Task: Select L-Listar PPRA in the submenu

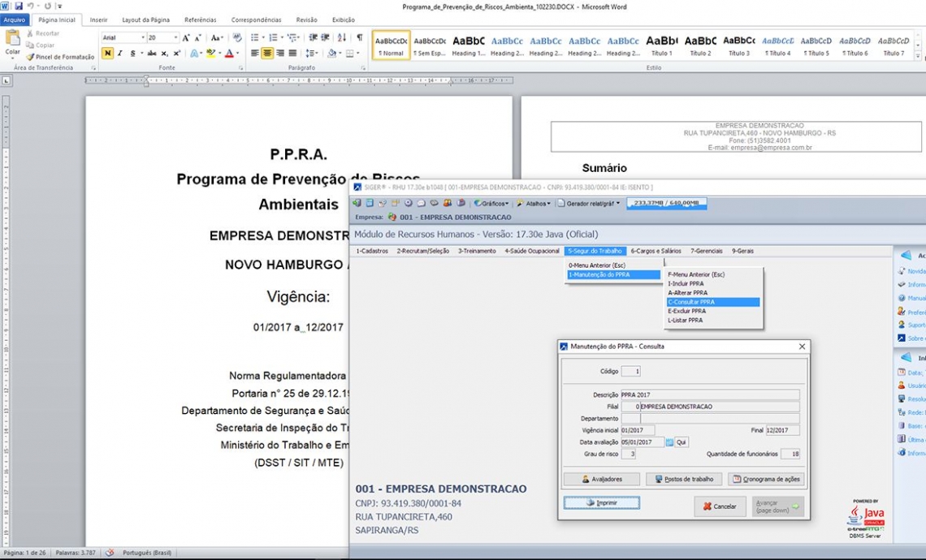Action: [685, 320]
